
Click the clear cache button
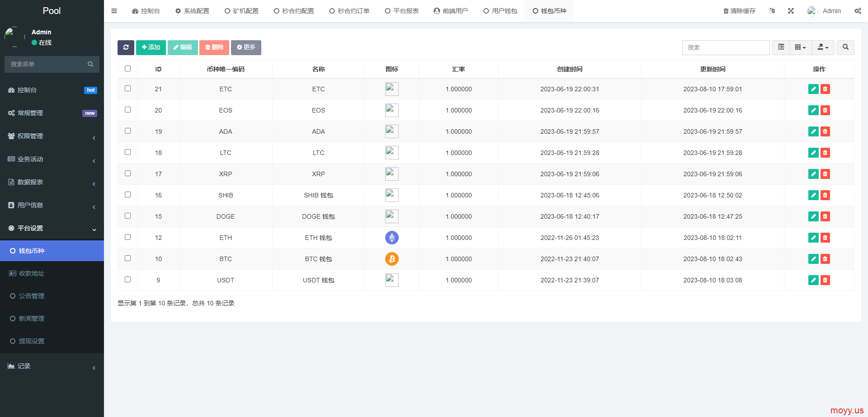click(x=739, y=11)
